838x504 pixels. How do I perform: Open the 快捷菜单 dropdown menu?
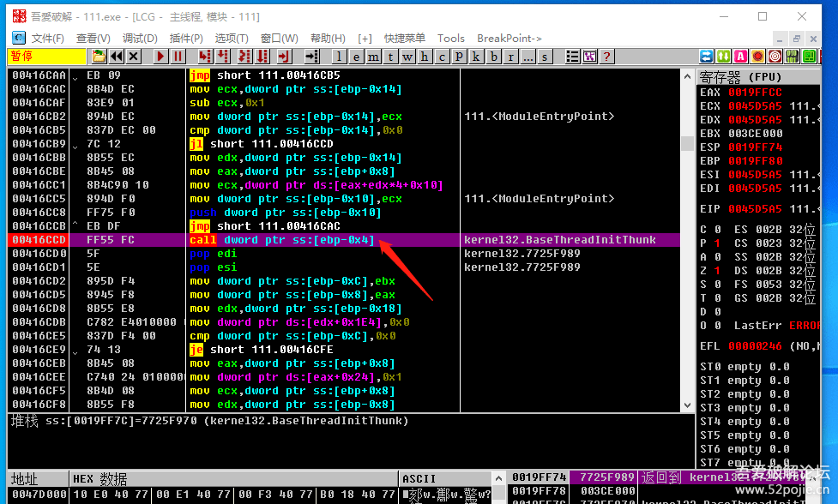click(405, 38)
